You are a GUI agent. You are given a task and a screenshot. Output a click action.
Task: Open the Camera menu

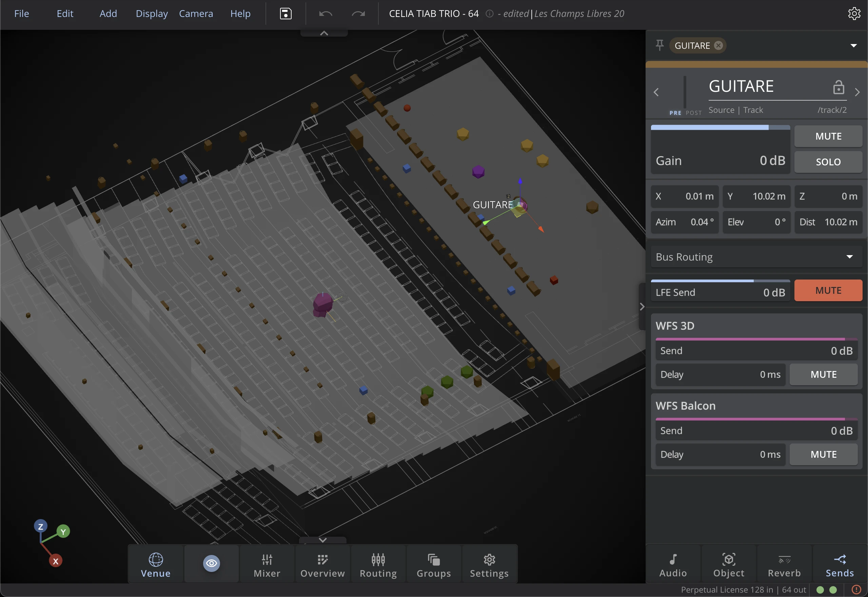(196, 14)
